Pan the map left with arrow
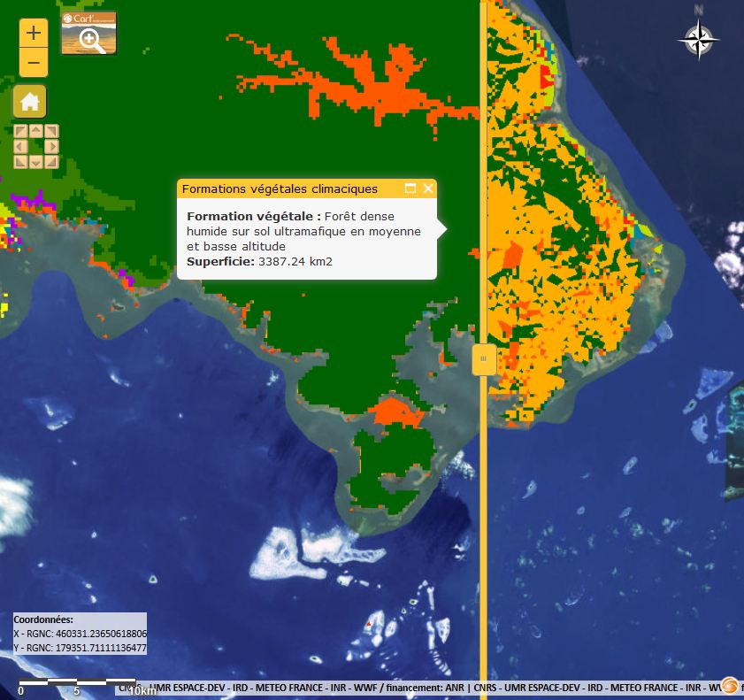This screenshot has width=744, height=700. [x=20, y=146]
